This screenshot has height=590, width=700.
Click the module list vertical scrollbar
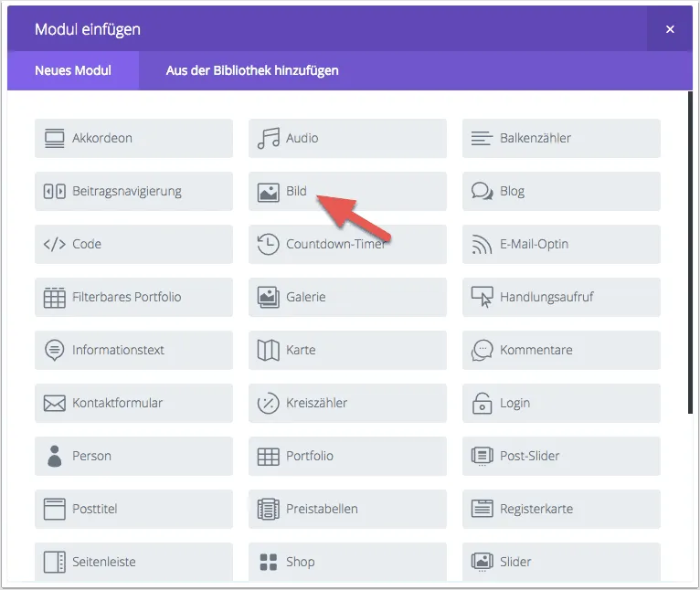pos(690,256)
